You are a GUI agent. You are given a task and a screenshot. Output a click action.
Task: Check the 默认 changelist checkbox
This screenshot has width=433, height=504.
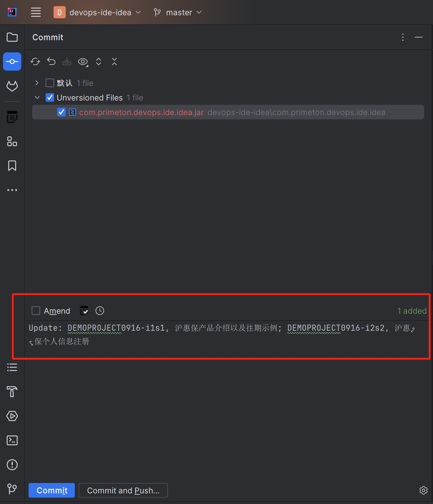pos(50,83)
